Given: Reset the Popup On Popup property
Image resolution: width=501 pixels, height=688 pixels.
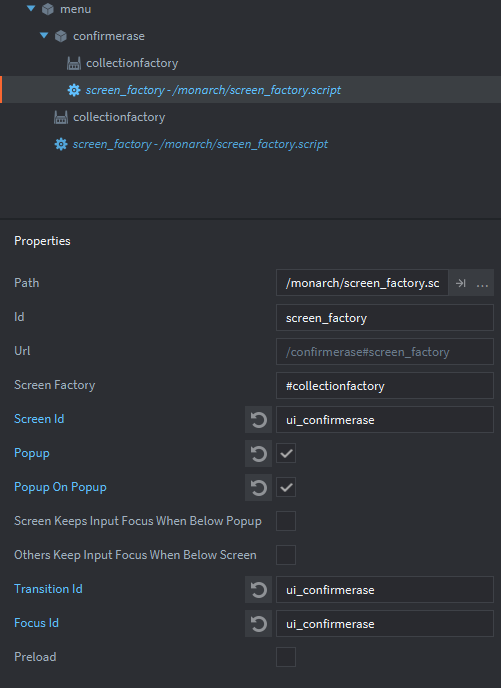Looking at the screenshot, I should click(258, 488).
